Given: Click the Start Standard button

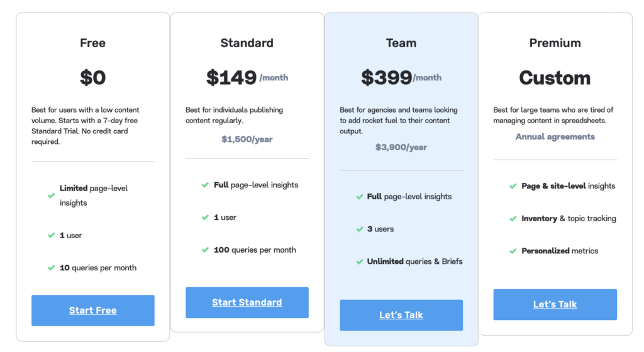Looking at the screenshot, I should pos(247,302).
